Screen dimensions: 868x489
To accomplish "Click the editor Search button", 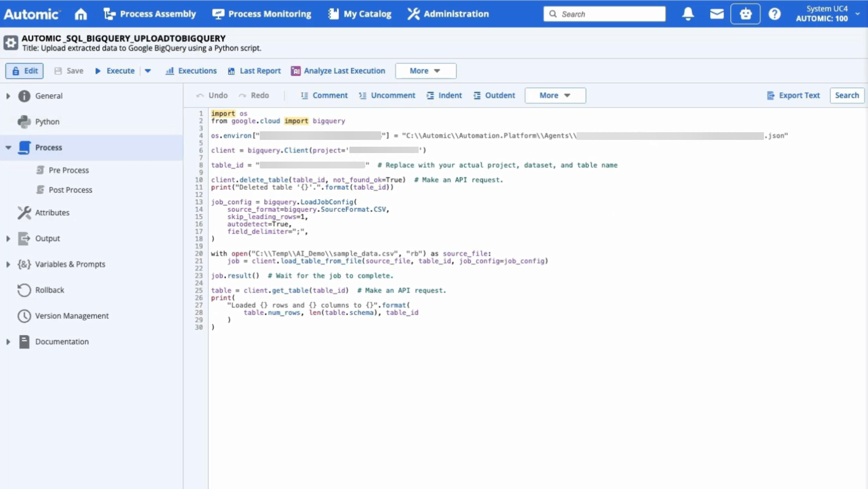I will click(846, 96).
